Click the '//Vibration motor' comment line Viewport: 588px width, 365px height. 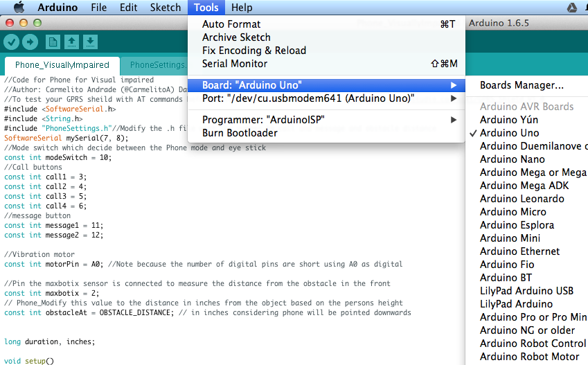click(x=39, y=254)
